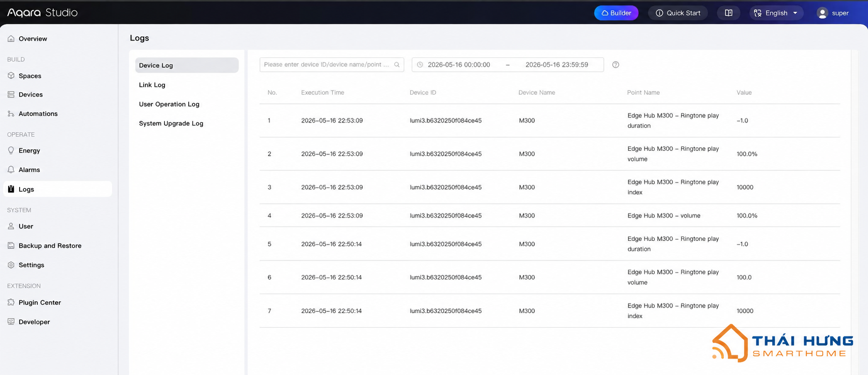Viewport: 868px width, 375px height.
Task: Open the Plugin Center puzzle icon
Action: click(x=11, y=302)
